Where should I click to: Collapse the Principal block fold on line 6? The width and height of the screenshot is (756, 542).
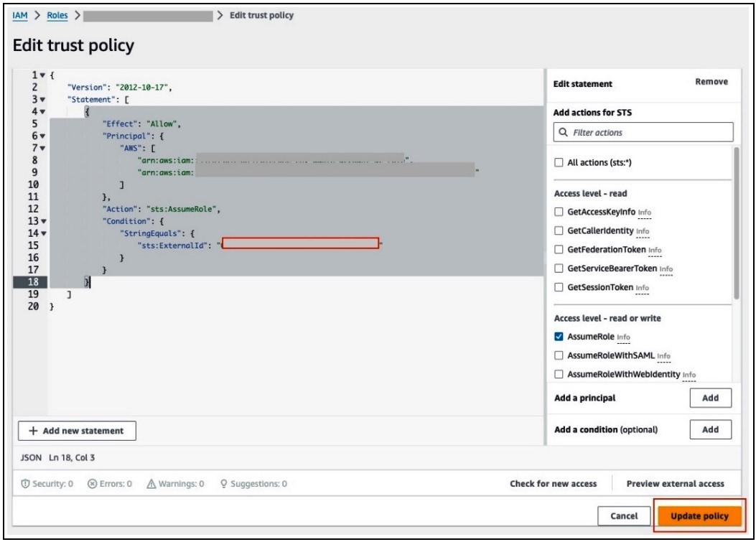coord(42,136)
